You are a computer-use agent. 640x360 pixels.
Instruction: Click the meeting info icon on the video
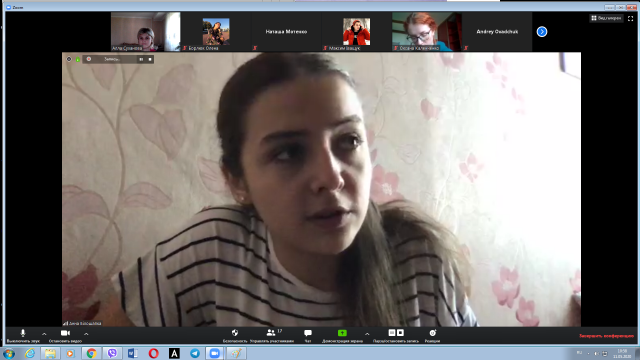[69, 59]
